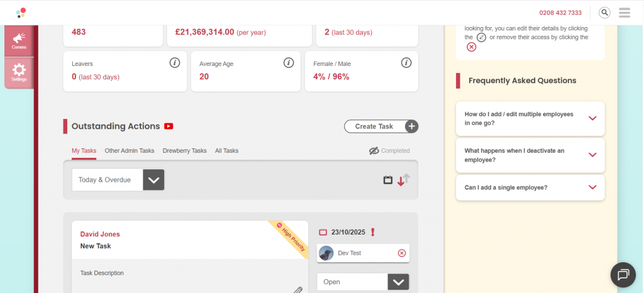The height and width of the screenshot is (293, 644).
Task: Click the paperclip attachment icon on task
Action: click(298, 290)
